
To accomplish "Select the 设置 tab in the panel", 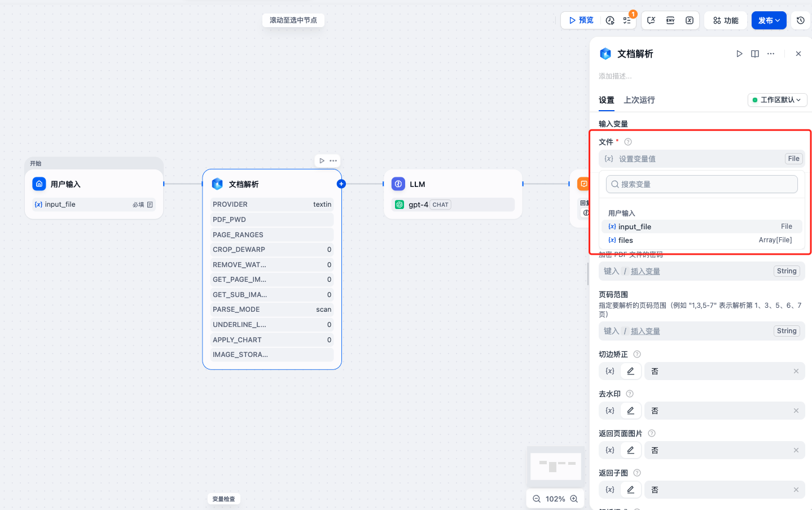I will tap(606, 99).
